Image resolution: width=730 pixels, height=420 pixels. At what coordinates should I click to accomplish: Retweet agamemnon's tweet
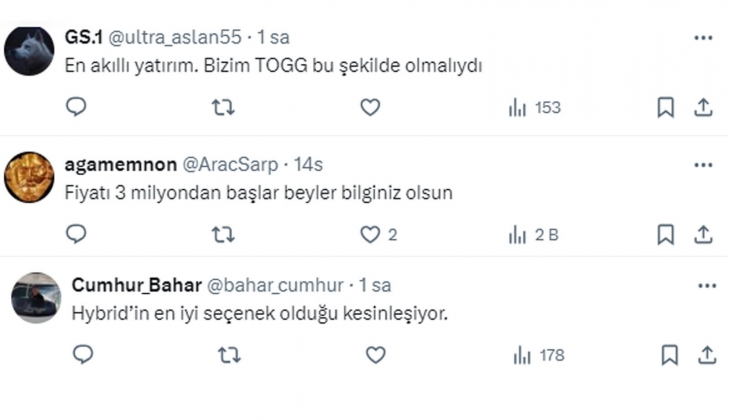223,234
